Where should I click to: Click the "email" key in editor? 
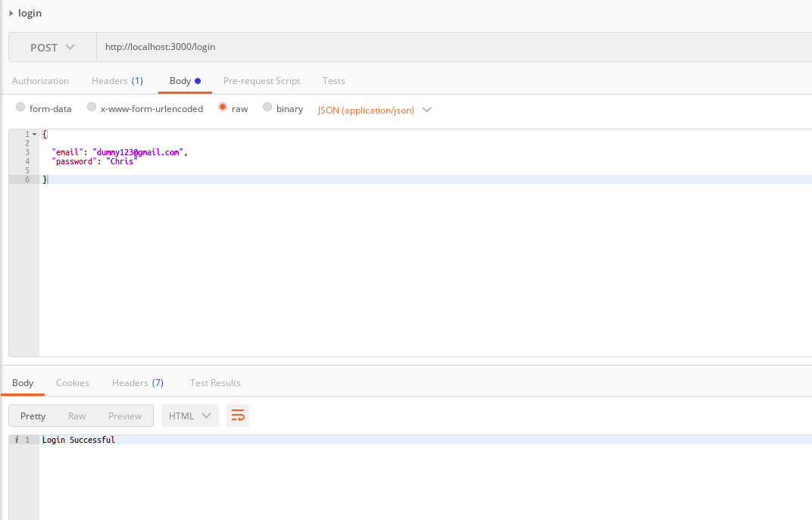click(67, 152)
